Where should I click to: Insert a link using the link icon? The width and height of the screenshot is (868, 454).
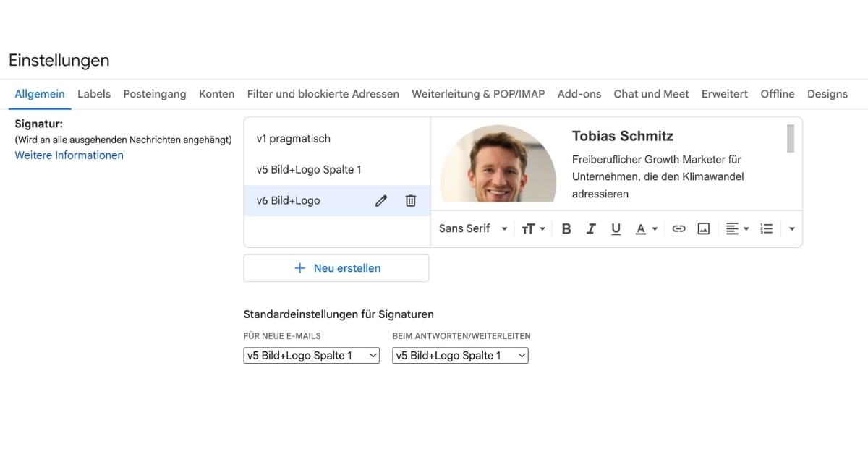[678, 228]
